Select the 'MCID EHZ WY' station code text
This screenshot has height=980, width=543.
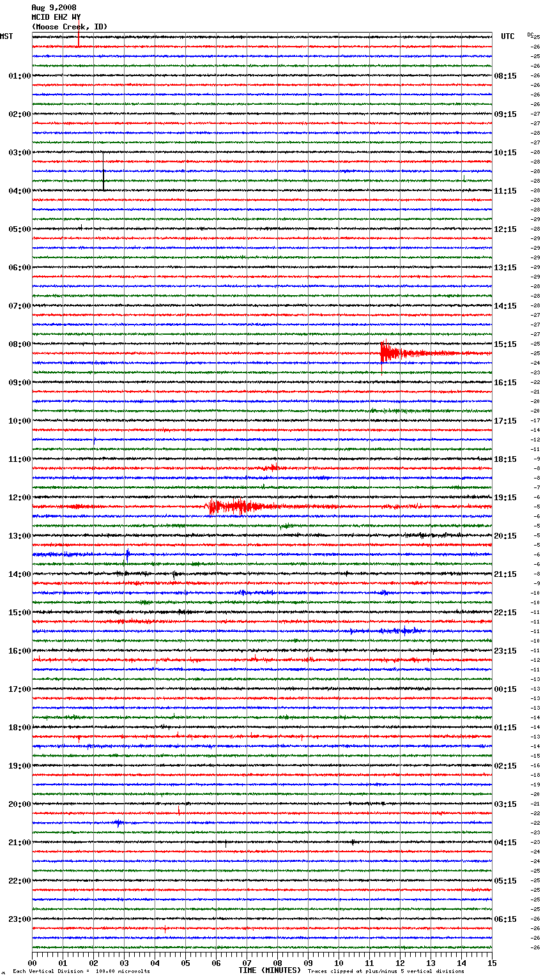pos(56,17)
